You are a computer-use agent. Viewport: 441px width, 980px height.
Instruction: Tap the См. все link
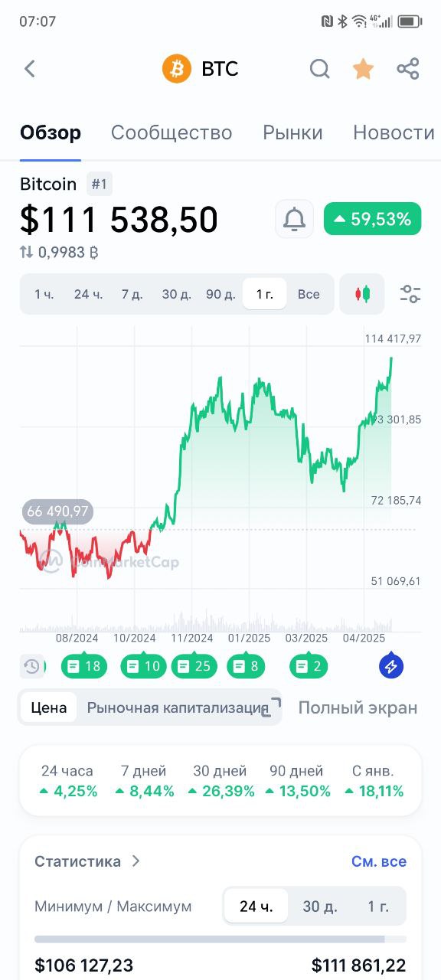379,861
